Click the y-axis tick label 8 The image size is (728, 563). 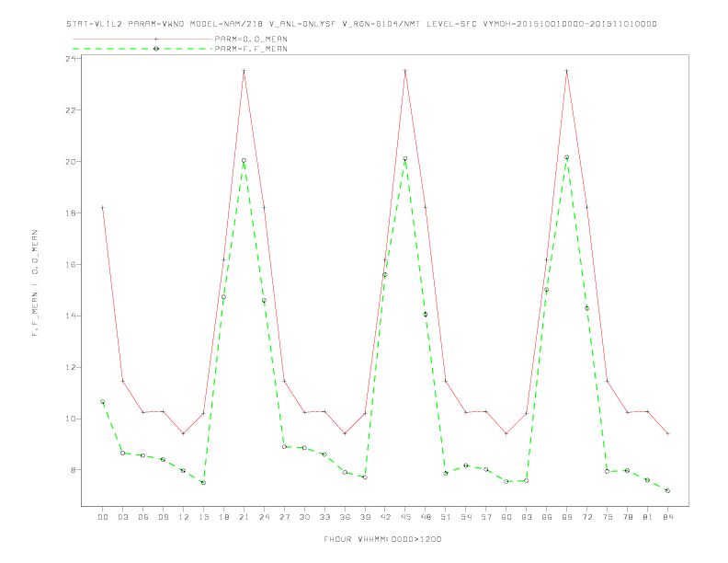(74, 470)
